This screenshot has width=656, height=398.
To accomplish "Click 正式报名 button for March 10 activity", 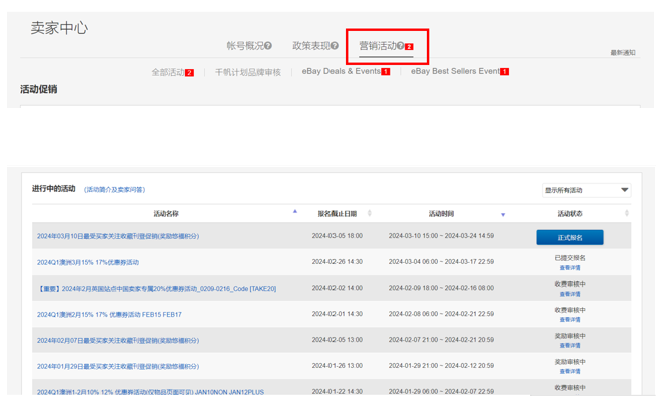I will pyautogui.click(x=570, y=237).
